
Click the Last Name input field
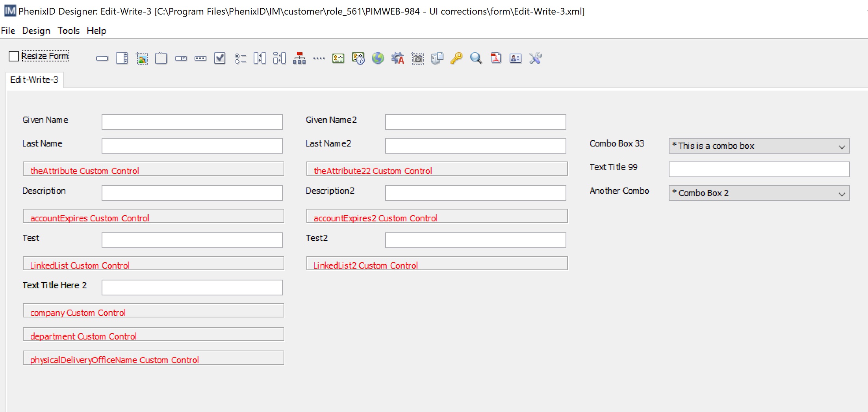click(192, 146)
